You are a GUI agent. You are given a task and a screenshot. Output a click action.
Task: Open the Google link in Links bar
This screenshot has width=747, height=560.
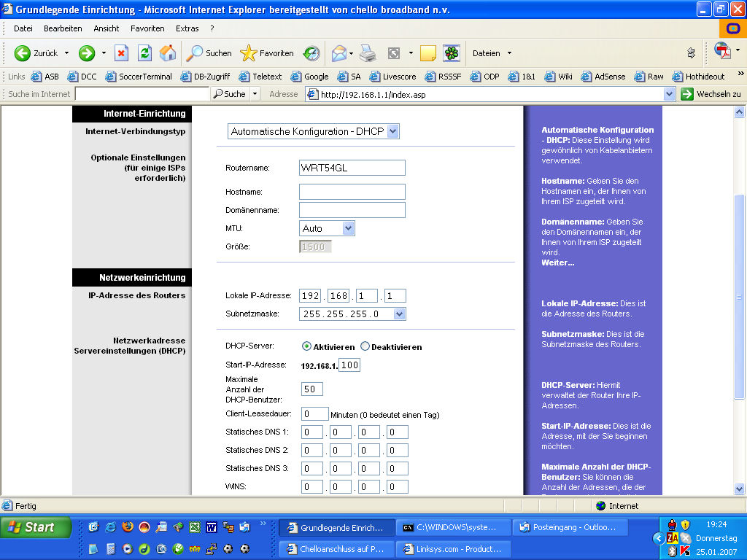coord(309,76)
